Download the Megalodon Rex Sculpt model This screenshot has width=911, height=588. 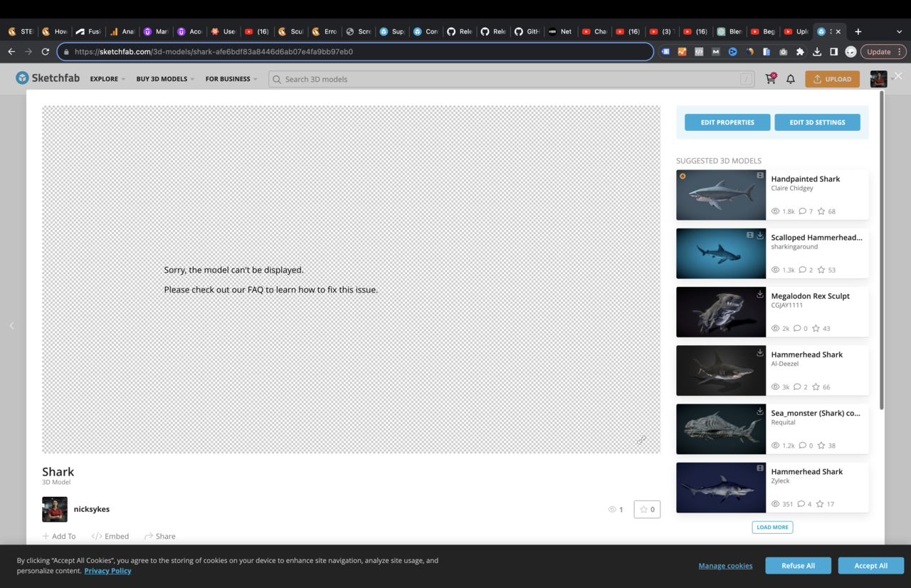point(759,293)
